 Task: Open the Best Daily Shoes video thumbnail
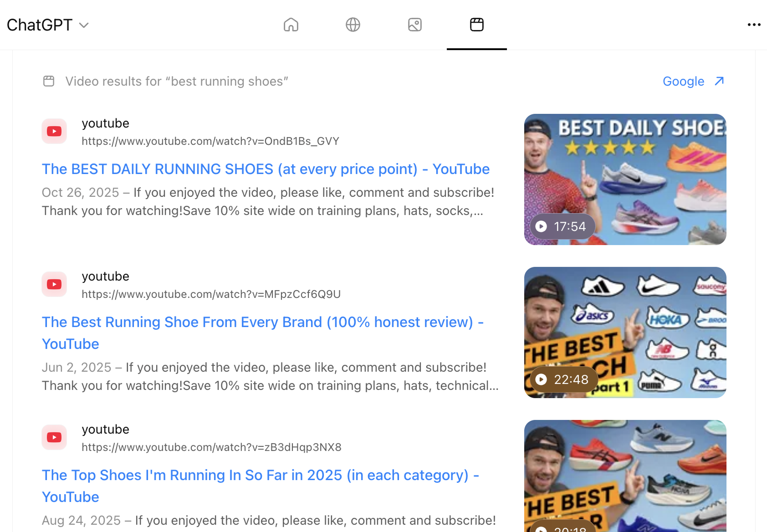(x=625, y=179)
